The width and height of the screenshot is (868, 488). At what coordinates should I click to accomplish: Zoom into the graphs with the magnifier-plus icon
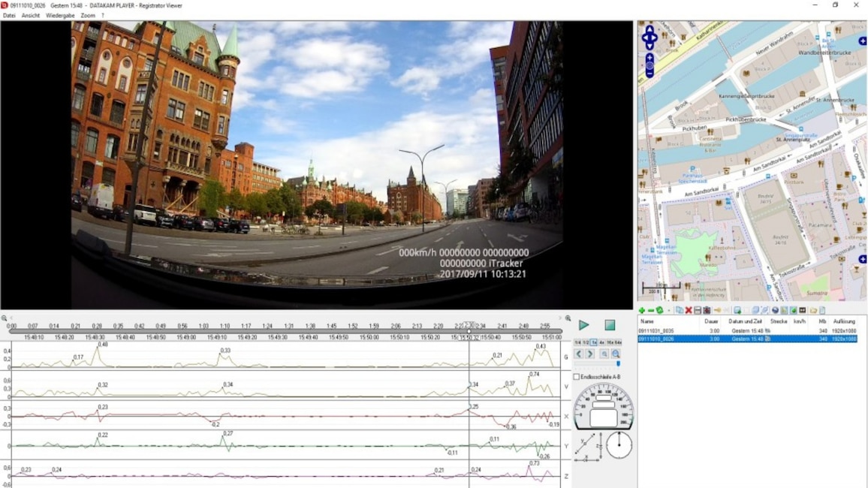click(616, 353)
